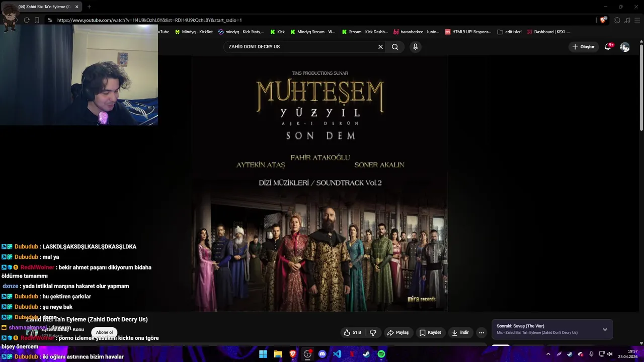644x362 pixels.
Task: Share video with Paylaş button
Action: click(x=397, y=332)
